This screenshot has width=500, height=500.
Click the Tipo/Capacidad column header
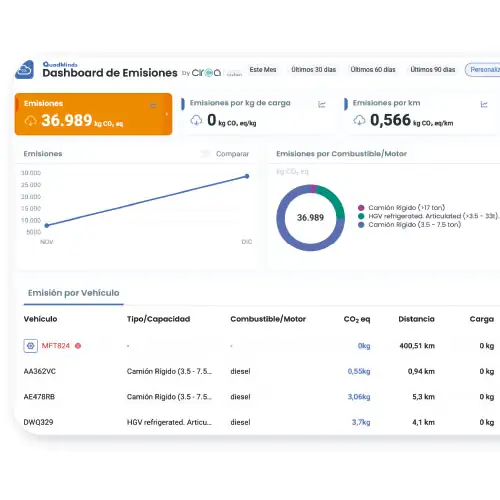(x=158, y=319)
